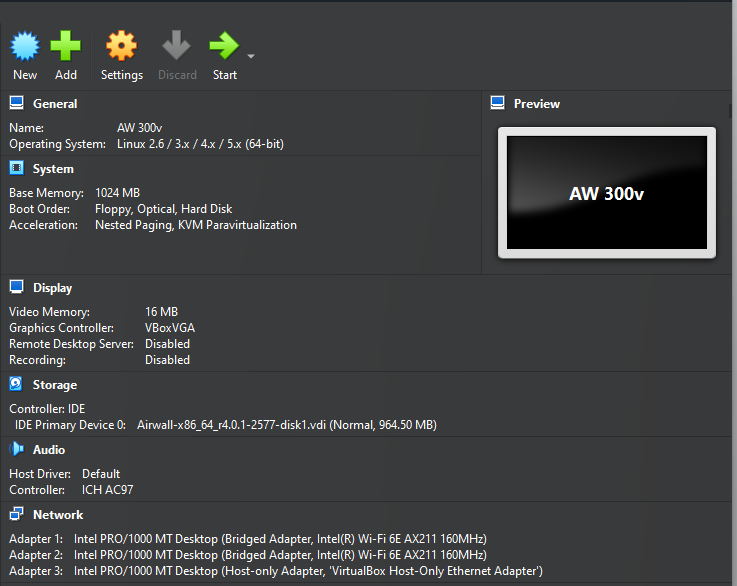Click Floppy, Optical, Hard Disk boot order

(164, 209)
